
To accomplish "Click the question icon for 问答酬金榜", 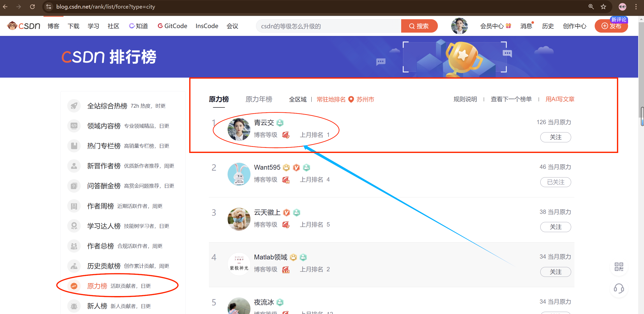I will point(74,186).
